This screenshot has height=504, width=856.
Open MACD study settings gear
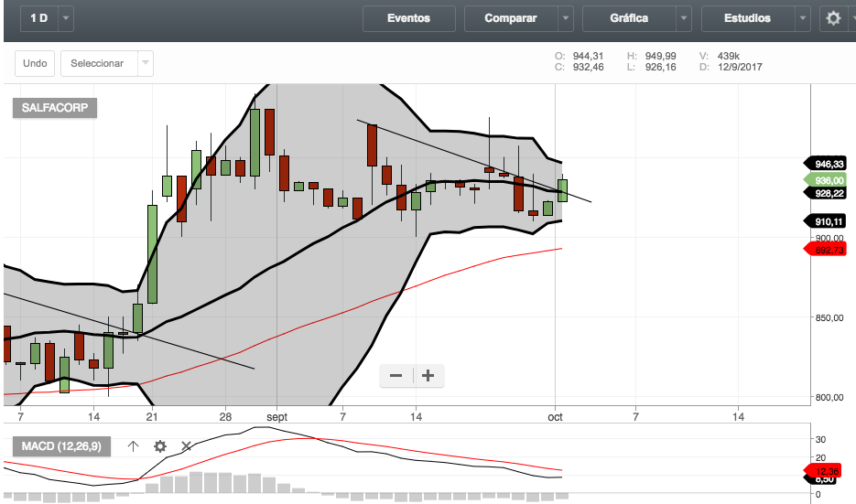160,446
